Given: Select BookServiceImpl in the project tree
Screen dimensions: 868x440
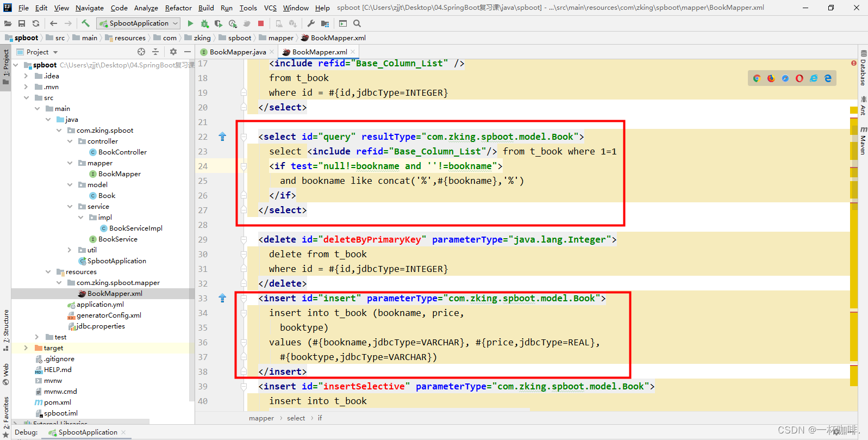Looking at the screenshot, I should (x=131, y=228).
